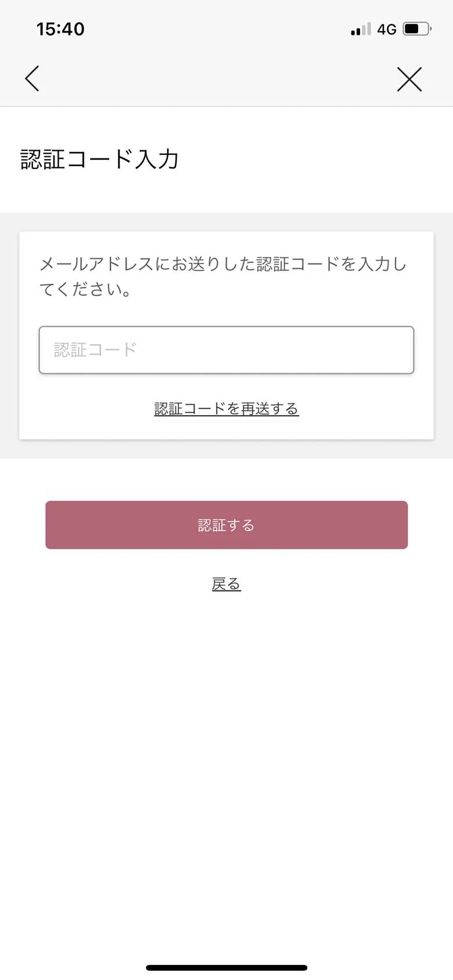Tap the battery icon in status bar

417,29
